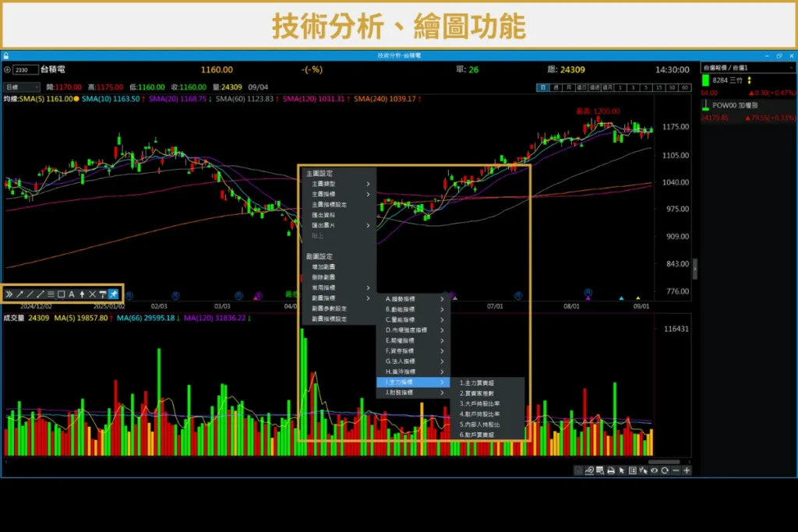The height and width of the screenshot is (532, 798).
Task: Select the segment line with endpoints tool
Action: tap(40, 294)
